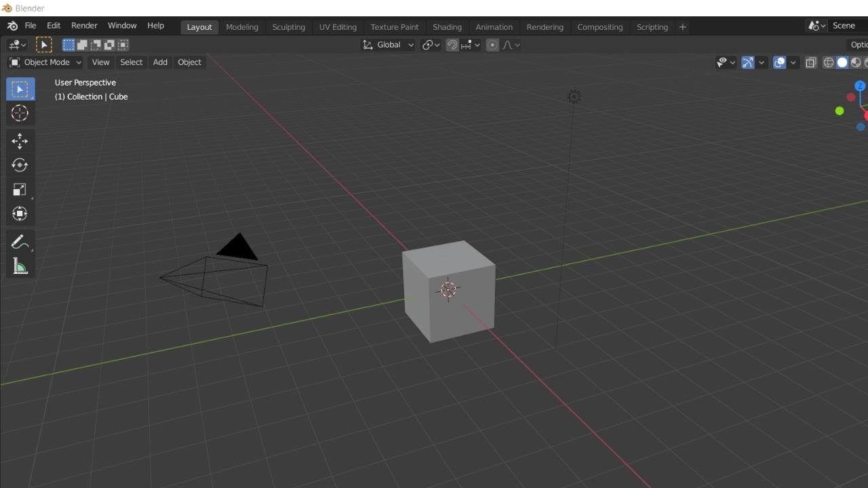This screenshot has height=488, width=868.
Task: Toggle snapping magnet
Action: pos(452,45)
